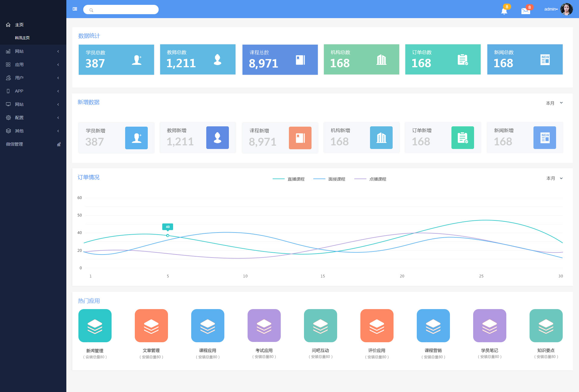
Task: Click the notification bell icon
Action: [504, 11]
